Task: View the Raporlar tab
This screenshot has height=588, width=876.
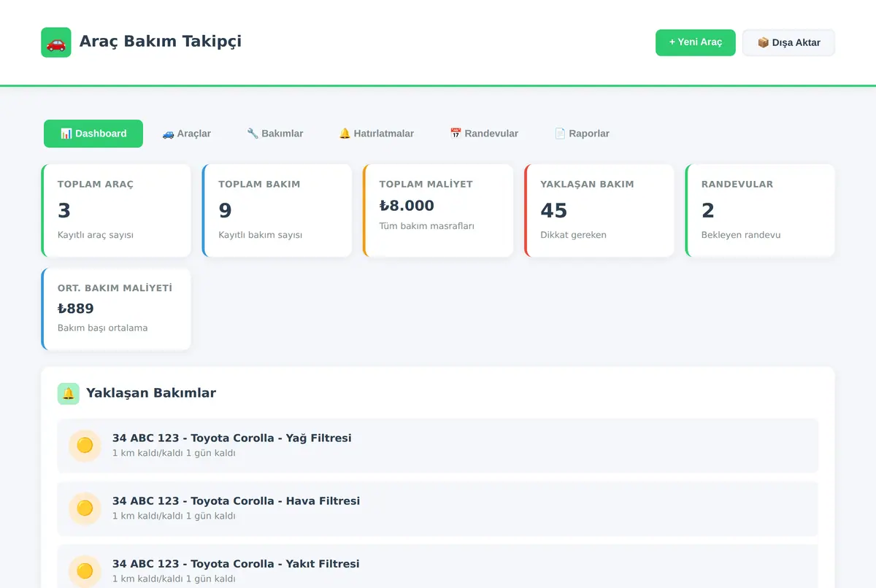Action: (x=582, y=134)
